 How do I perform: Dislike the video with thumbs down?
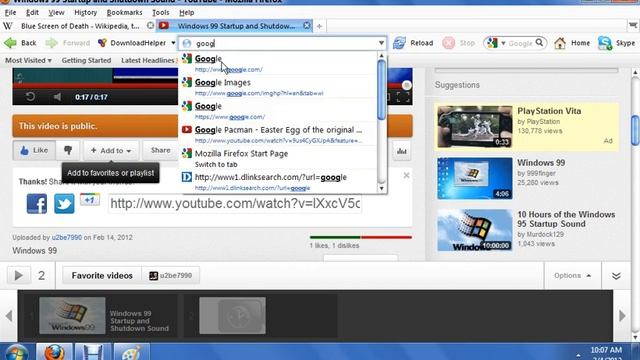click(68, 150)
